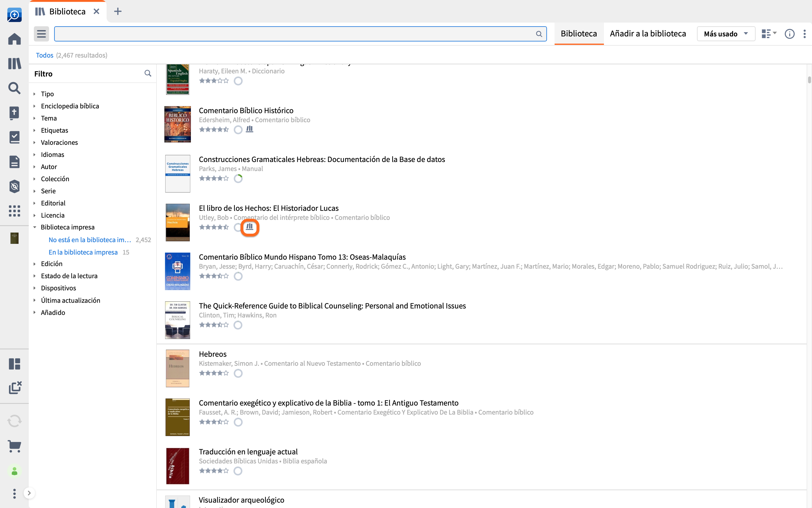This screenshot has width=812, height=508.
Task: Filter by En la biblioteca impresa
Action: [x=83, y=252]
